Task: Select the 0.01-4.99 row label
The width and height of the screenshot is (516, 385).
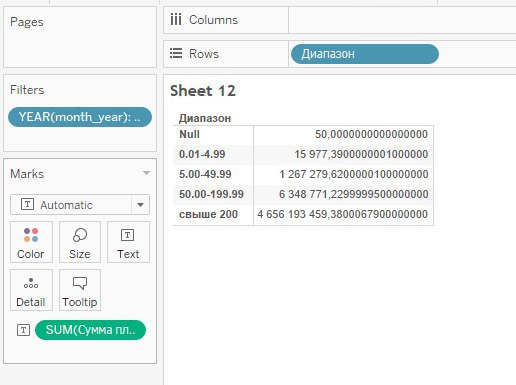Action: click(x=202, y=154)
